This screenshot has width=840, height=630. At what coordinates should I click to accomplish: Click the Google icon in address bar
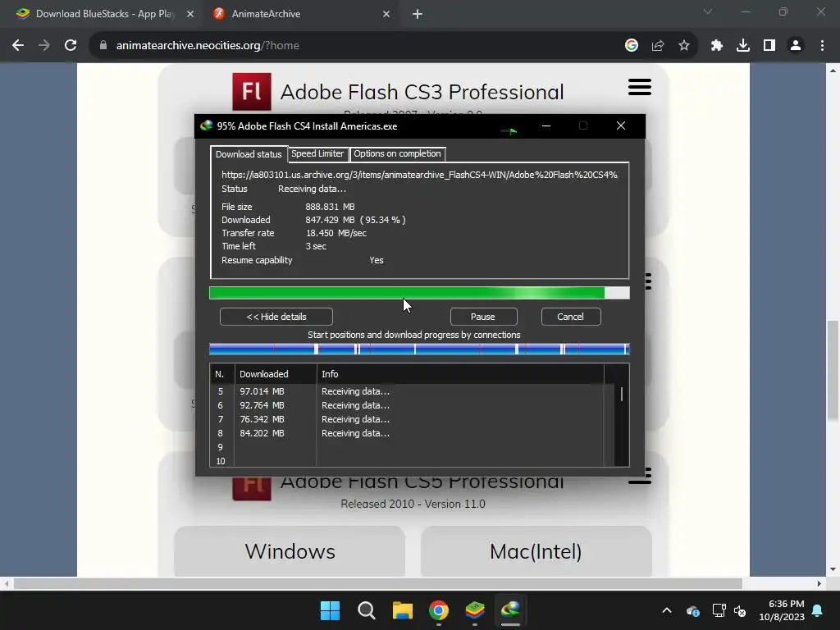point(632,46)
